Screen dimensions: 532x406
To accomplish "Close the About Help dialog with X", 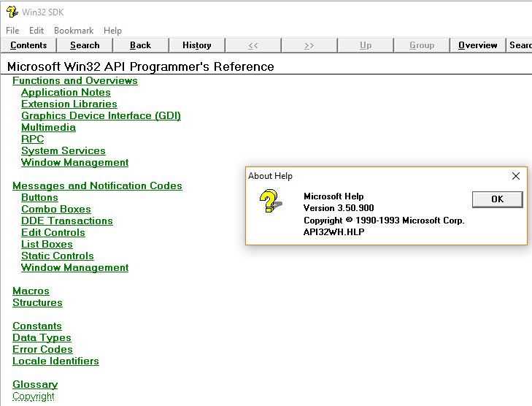I will [x=516, y=176].
